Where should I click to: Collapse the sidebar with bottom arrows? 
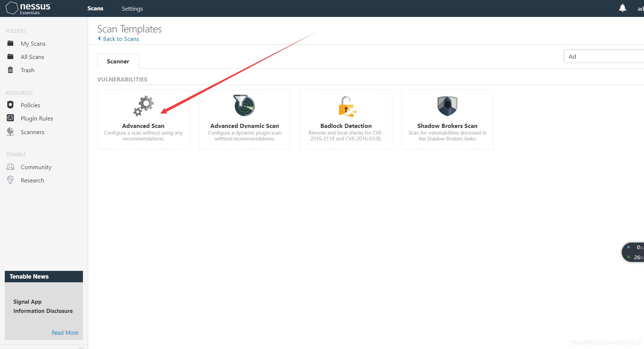[81, 347]
